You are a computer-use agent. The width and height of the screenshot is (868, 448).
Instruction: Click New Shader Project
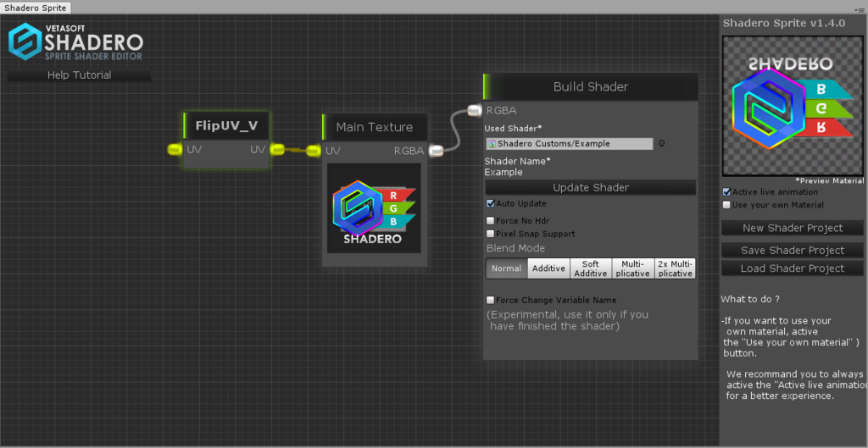(793, 228)
